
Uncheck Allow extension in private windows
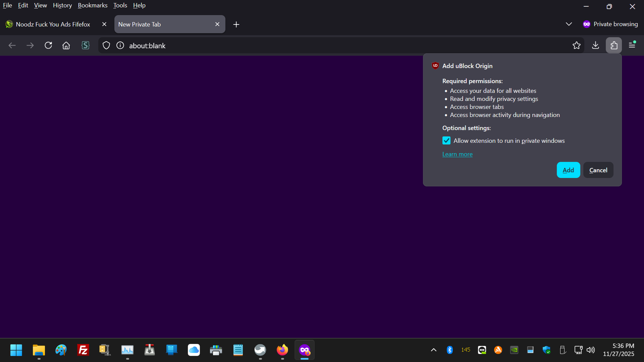pos(446,141)
